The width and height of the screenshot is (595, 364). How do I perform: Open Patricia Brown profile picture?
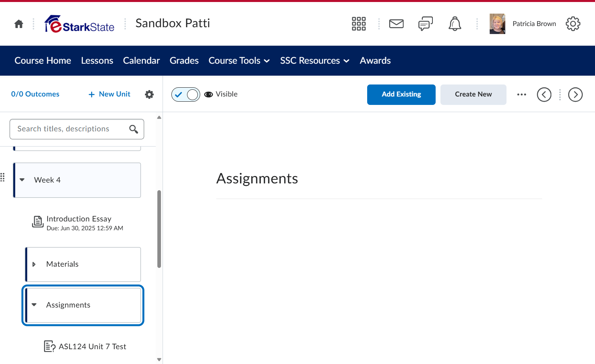point(497,24)
